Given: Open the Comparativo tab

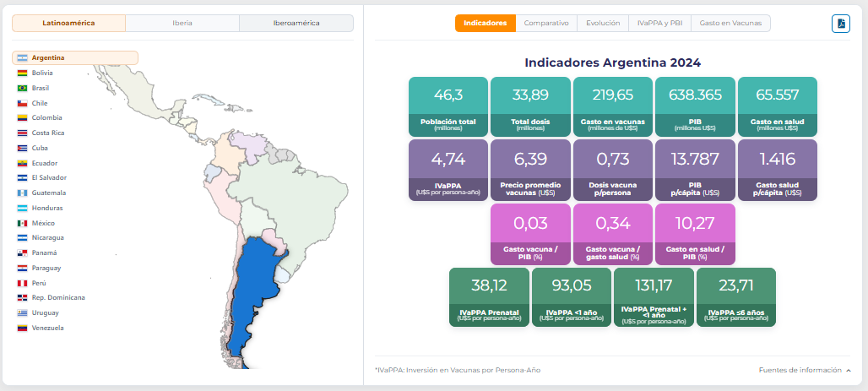Looking at the screenshot, I should 546,24.
